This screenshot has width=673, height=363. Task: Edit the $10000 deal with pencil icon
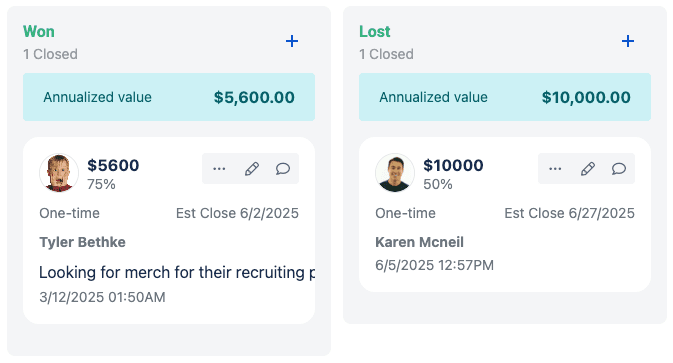[588, 169]
